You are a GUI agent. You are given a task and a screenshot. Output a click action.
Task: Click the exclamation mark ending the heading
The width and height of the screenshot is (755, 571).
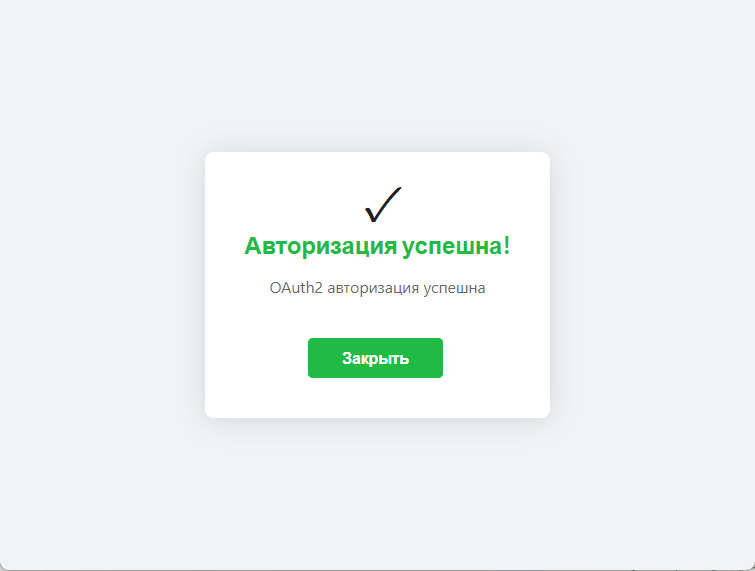507,246
